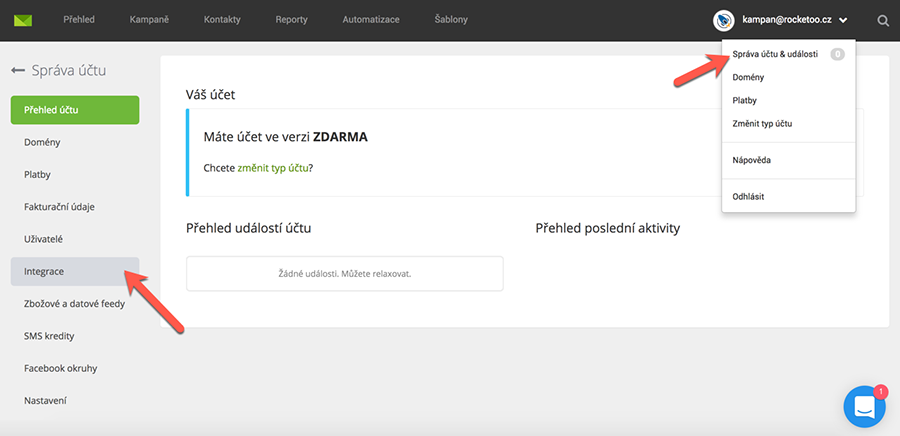
Task: Click the back arrow beside Správa účtu
Action: pos(18,71)
